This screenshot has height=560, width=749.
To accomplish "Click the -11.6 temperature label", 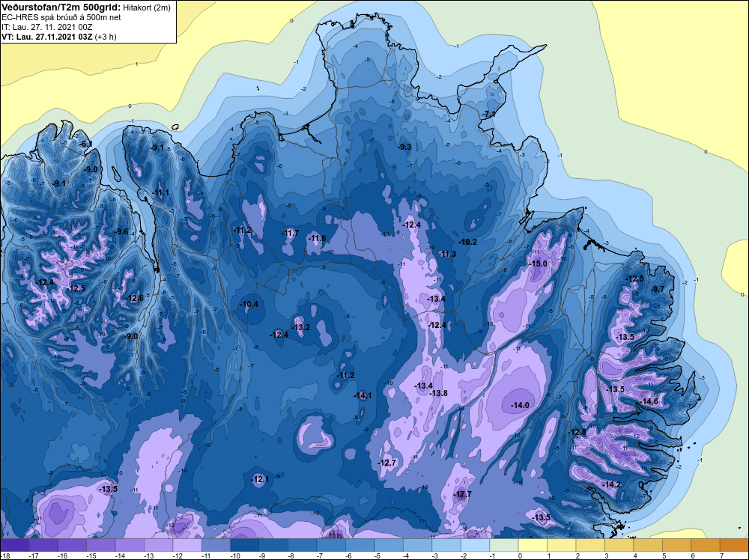I will point(317,238).
